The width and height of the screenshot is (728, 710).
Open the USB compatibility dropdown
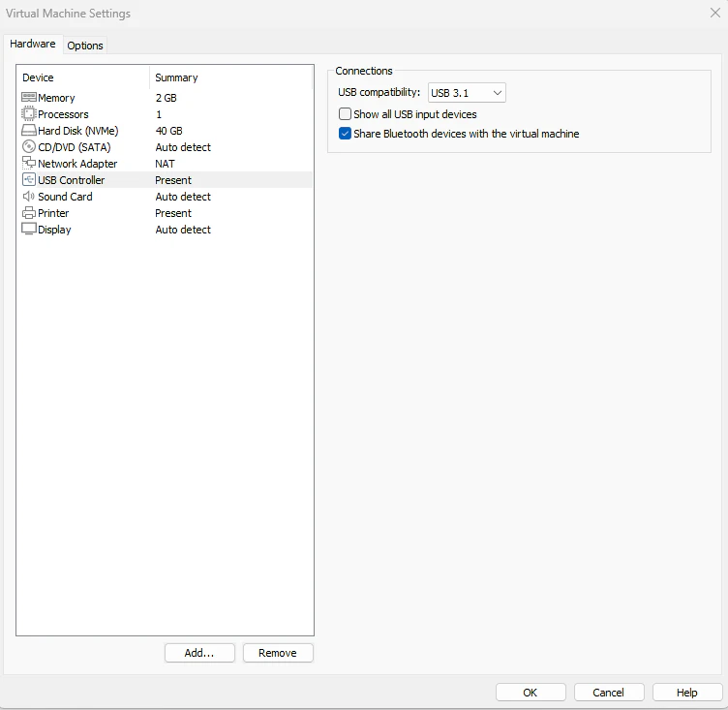point(467,92)
